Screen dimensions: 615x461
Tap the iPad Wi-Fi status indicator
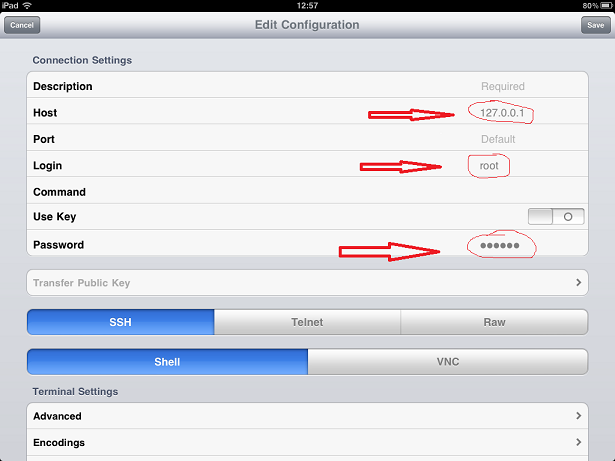point(29,5)
